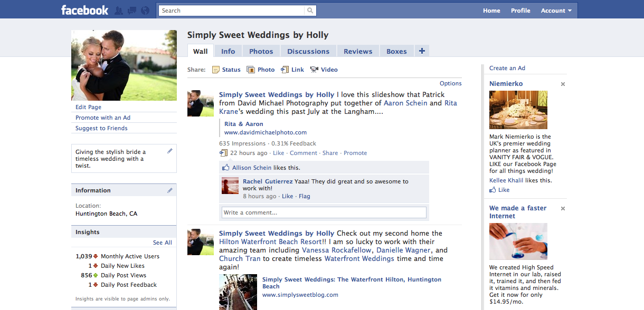
Task: Close the We made a faster Internet ad
Action: coord(563,209)
